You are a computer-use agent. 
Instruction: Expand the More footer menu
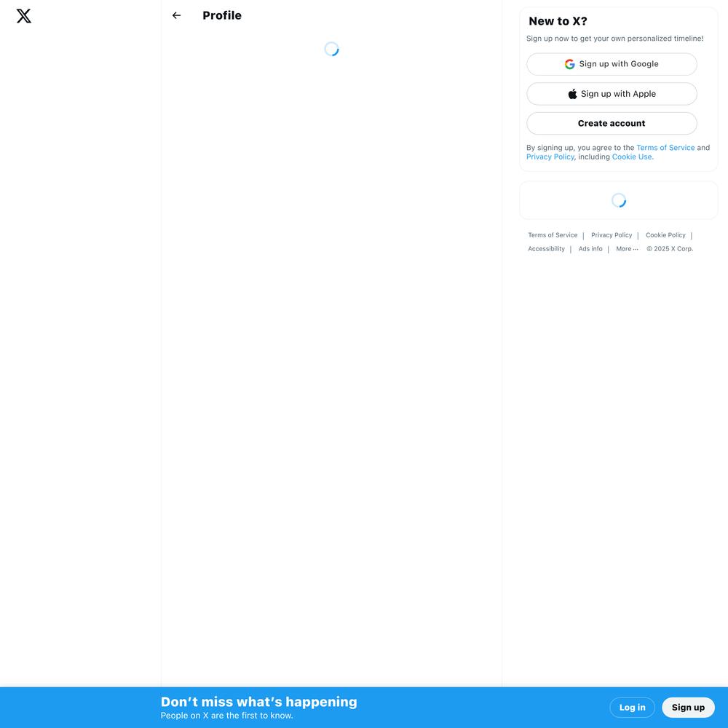pyautogui.click(x=627, y=249)
